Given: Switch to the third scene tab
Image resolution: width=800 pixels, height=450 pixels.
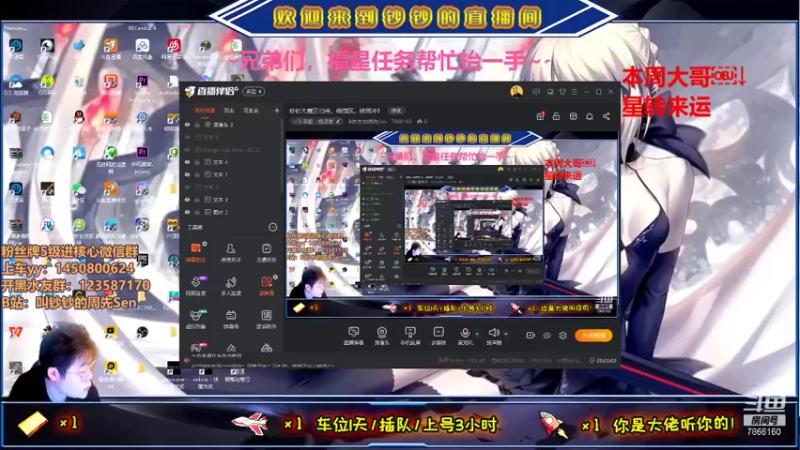Looking at the screenshot, I should click(251, 110).
